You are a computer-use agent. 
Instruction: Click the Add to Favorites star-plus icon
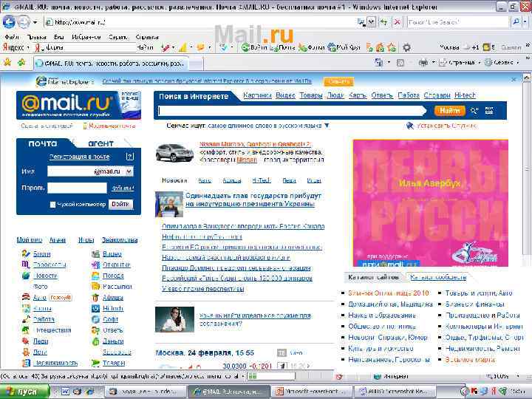[x=22, y=62]
